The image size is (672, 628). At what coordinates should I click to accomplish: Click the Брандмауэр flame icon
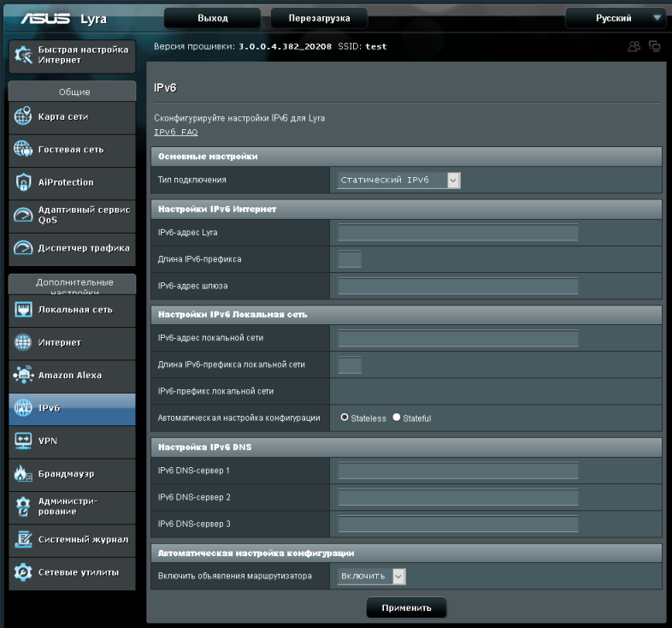pos(23,473)
